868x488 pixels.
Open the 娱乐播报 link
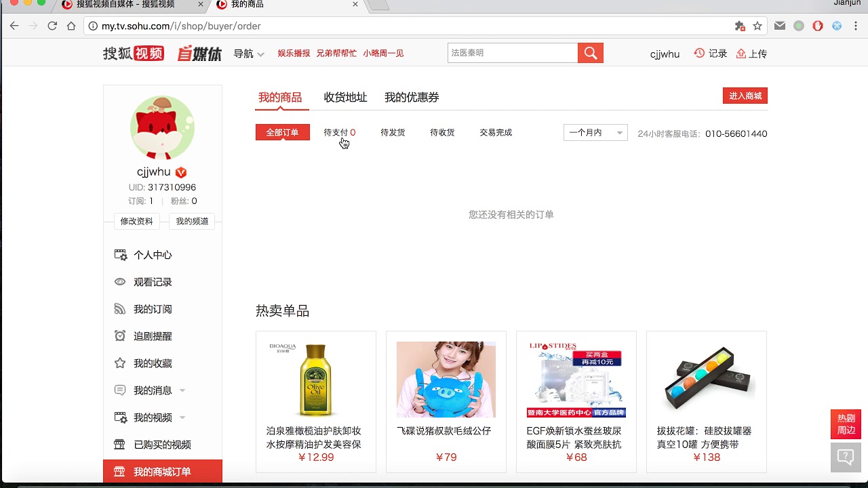tap(294, 53)
